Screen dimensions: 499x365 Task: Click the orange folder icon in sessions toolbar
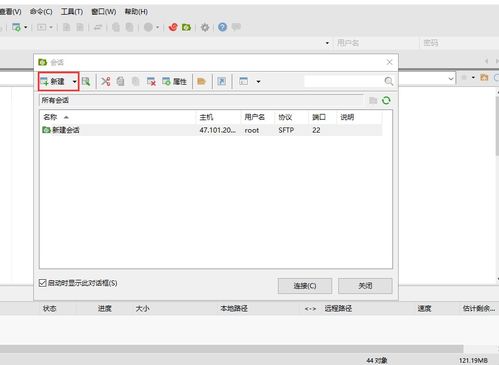coord(201,81)
